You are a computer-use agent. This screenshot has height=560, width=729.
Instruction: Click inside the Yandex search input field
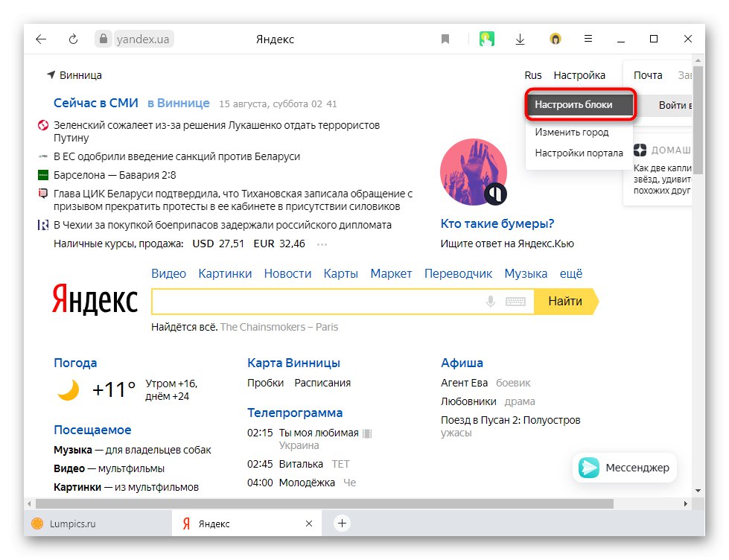click(313, 300)
